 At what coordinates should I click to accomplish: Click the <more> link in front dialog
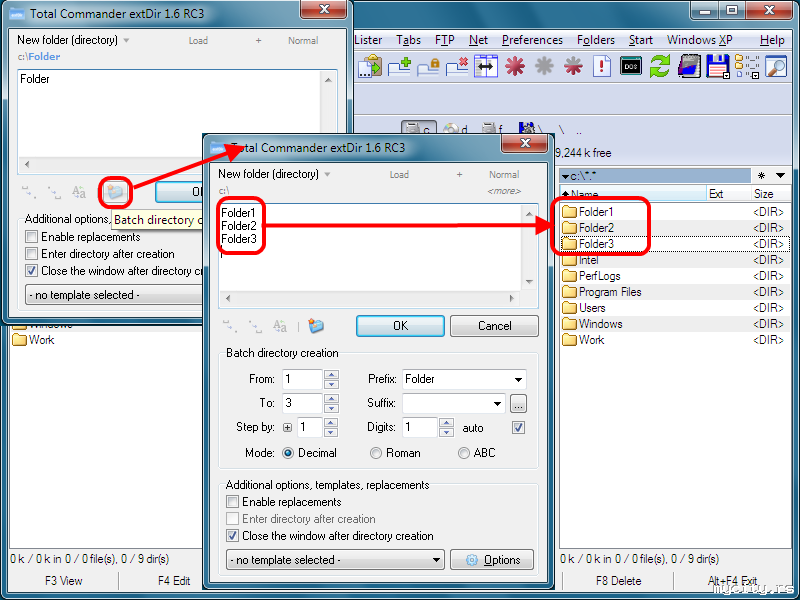click(504, 191)
